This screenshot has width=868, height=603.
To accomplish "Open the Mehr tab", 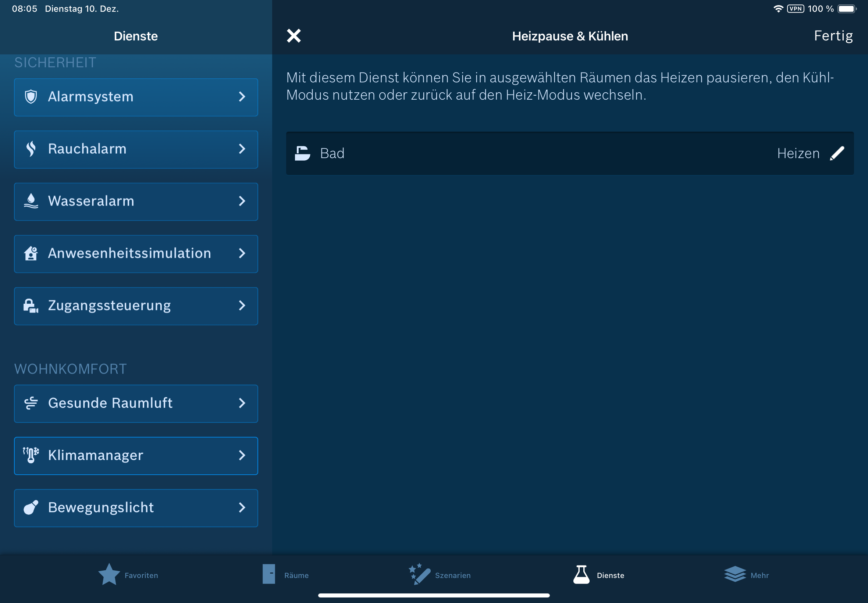I will tap(746, 575).
